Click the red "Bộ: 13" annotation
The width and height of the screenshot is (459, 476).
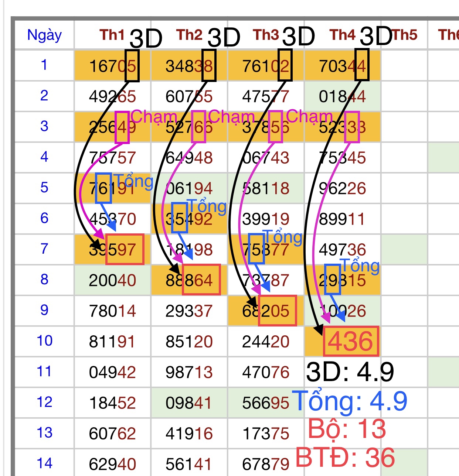click(x=347, y=429)
